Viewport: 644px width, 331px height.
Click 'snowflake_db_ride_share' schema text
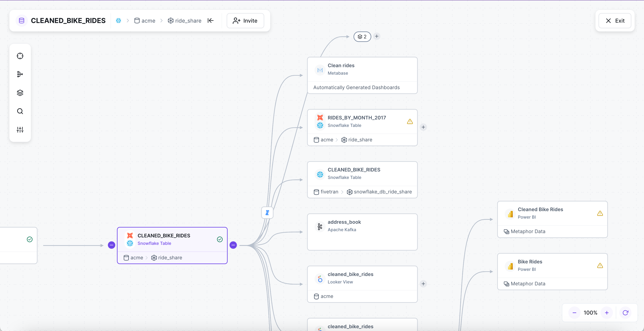pos(383,192)
